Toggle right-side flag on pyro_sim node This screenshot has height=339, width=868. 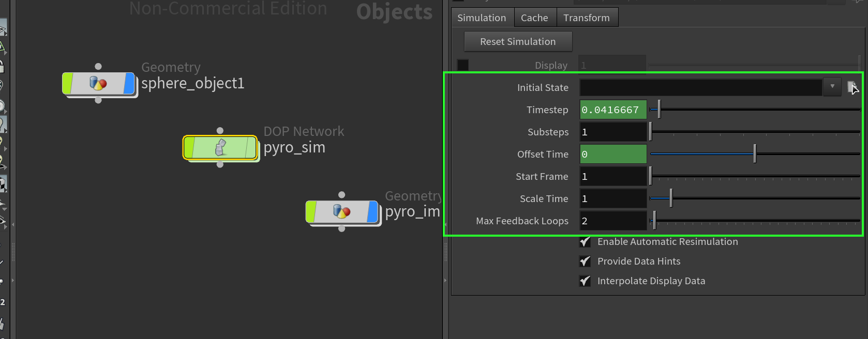pos(251,148)
